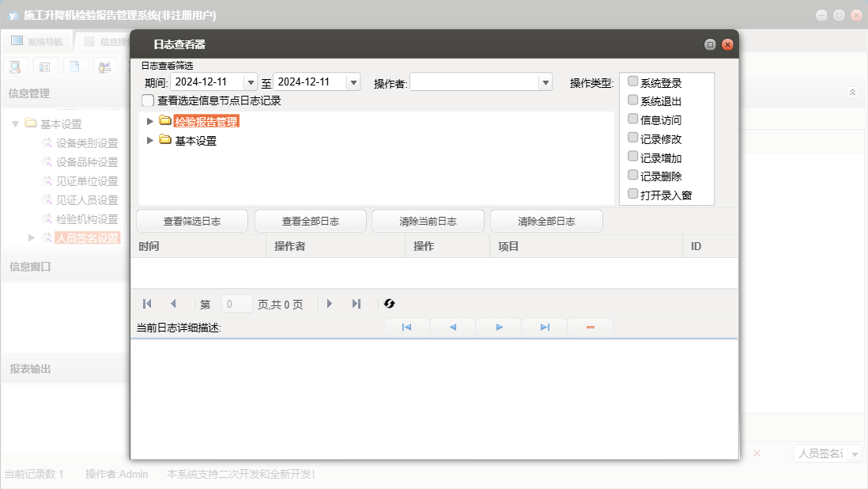Expand the 检验报告管理 tree node
The height and width of the screenshot is (489, 868).
tap(150, 121)
